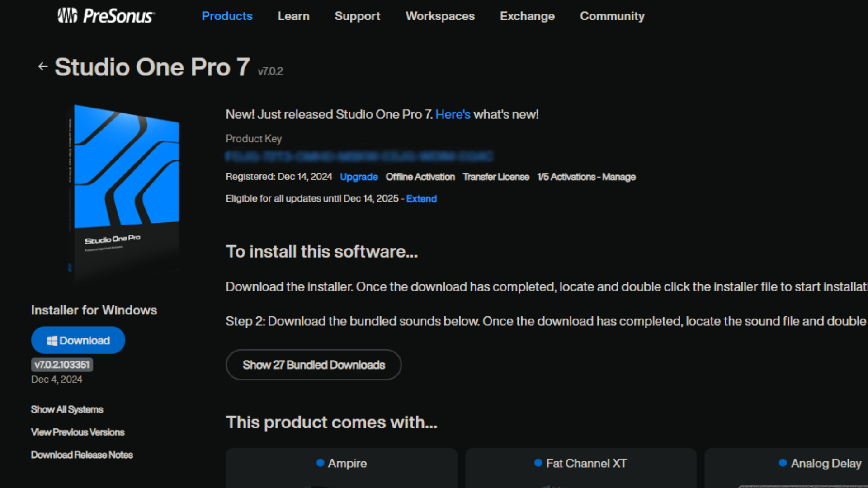Image resolution: width=868 pixels, height=488 pixels.
Task: Manage the 1/5 Activations
Action: tap(586, 177)
